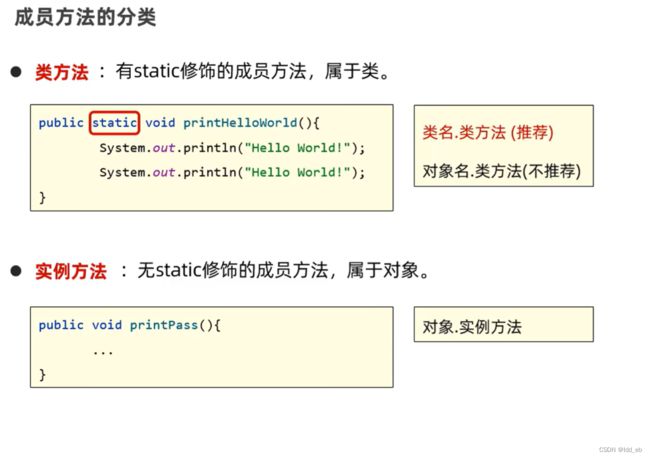
Task: Click the 有static修饰的成员方法 description
Action: coord(211,71)
